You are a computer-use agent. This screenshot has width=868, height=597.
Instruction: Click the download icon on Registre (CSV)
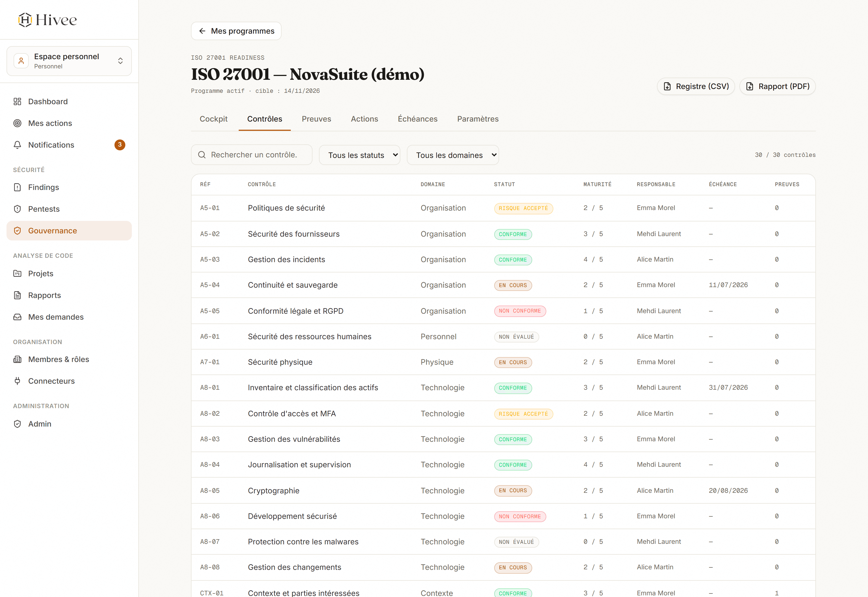[667, 86]
